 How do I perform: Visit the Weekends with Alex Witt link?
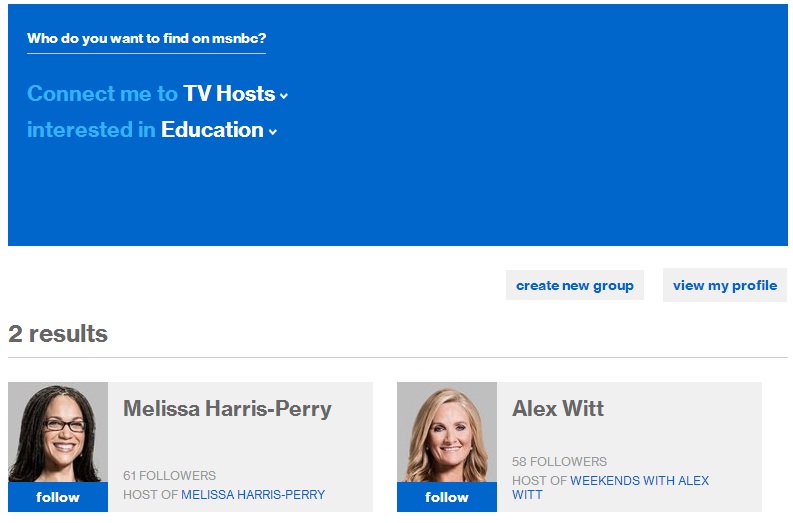tap(638, 481)
